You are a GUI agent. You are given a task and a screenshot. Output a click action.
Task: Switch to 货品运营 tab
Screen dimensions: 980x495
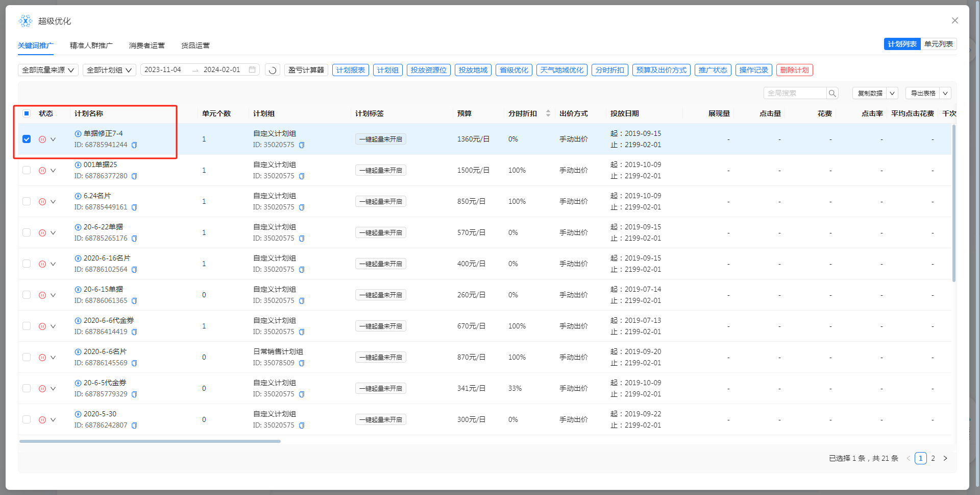point(195,45)
